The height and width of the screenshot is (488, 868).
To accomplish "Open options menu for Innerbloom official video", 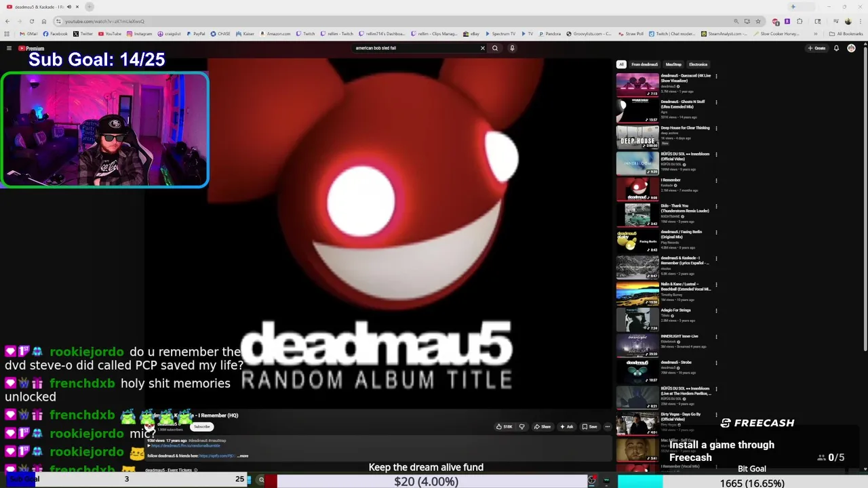I will click(x=716, y=155).
